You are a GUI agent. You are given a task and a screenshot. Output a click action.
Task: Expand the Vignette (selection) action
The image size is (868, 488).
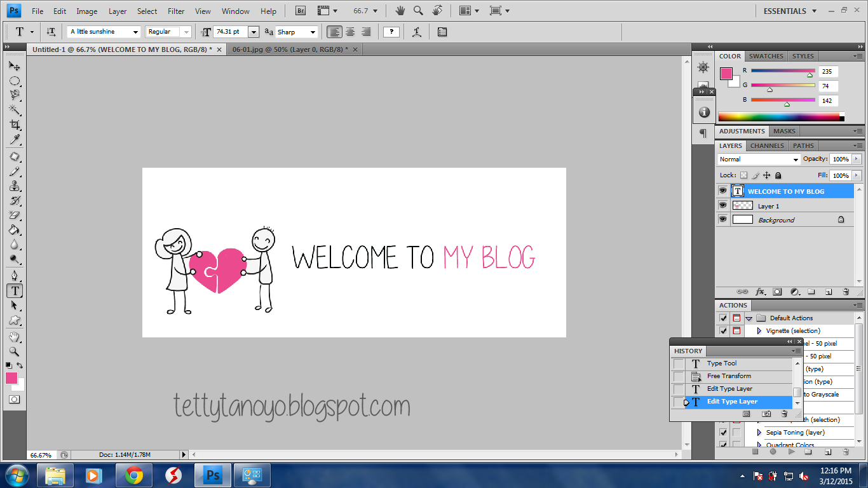coord(759,331)
